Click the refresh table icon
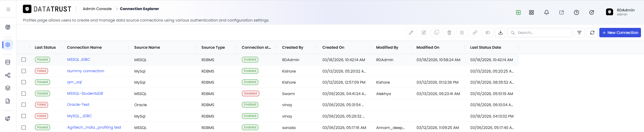The image size is (644, 132). 592,33
